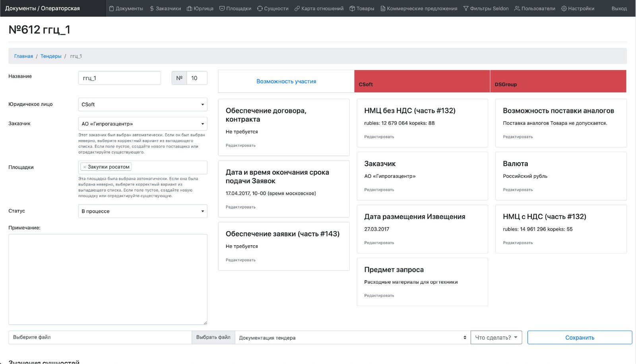636x364 pixels.
Task: Click the dollar icon for Заказчики
Action: pos(152,8)
